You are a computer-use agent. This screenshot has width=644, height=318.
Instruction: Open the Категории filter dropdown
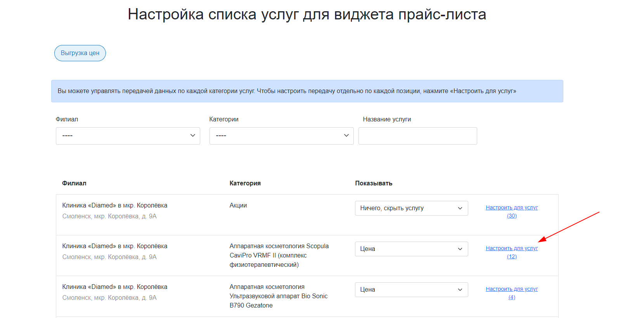tap(282, 136)
